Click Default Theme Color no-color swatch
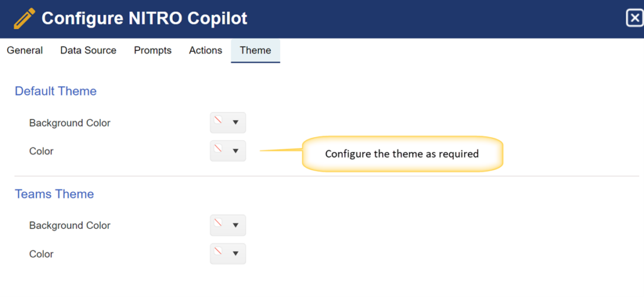644x297 pixels. pyautogui.click(x=218, y=148)
